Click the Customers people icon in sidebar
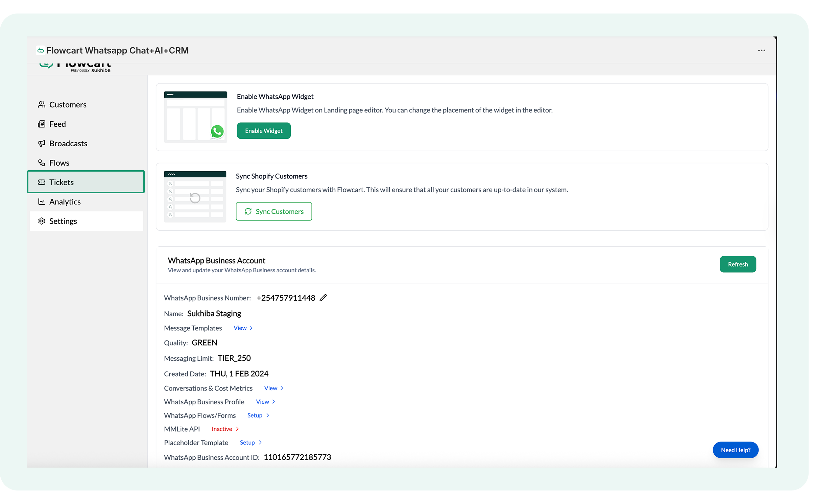This screenshot has height=504, width=837. [x=42, y=104]
